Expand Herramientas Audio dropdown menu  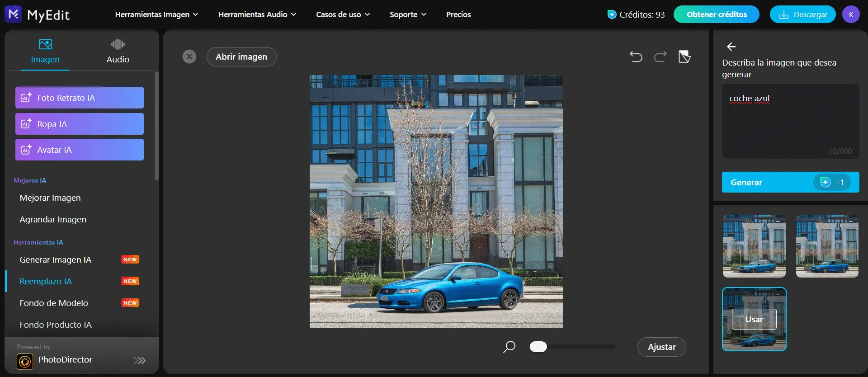pyautogui.click(x=257, y=14)
